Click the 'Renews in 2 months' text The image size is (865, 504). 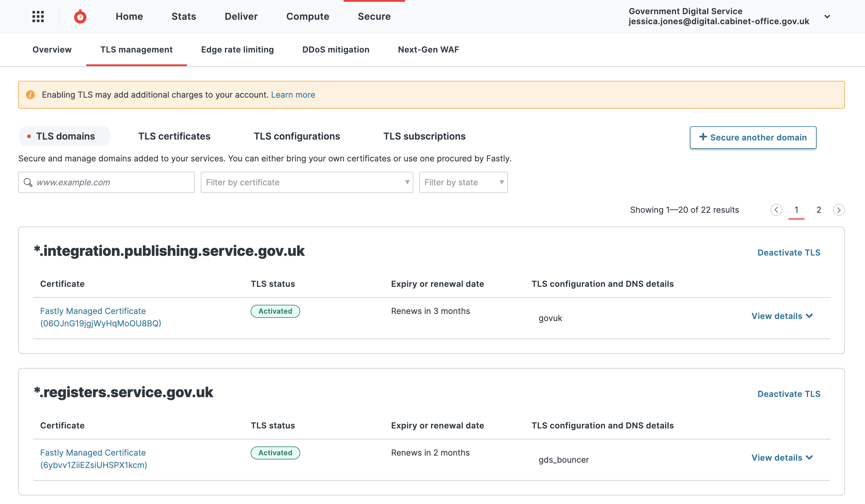click(x=430, y=453)
